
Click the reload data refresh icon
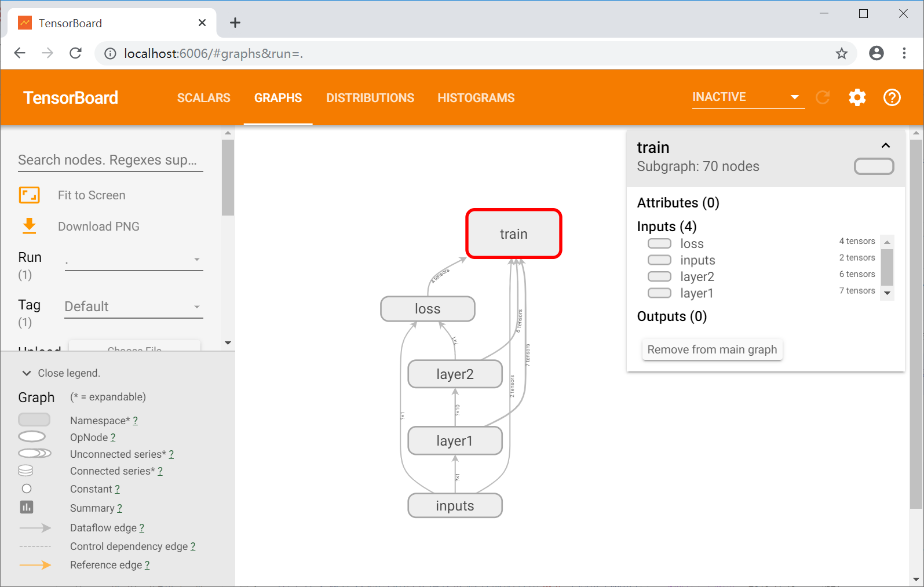click(823, 97)
